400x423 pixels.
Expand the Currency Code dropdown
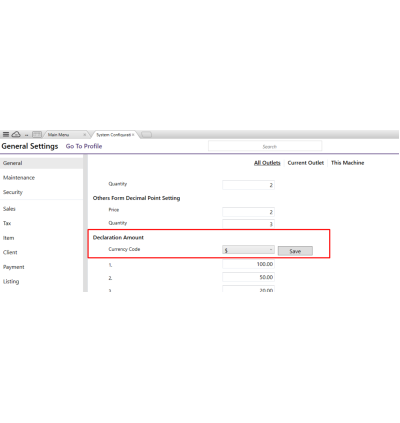248,250
